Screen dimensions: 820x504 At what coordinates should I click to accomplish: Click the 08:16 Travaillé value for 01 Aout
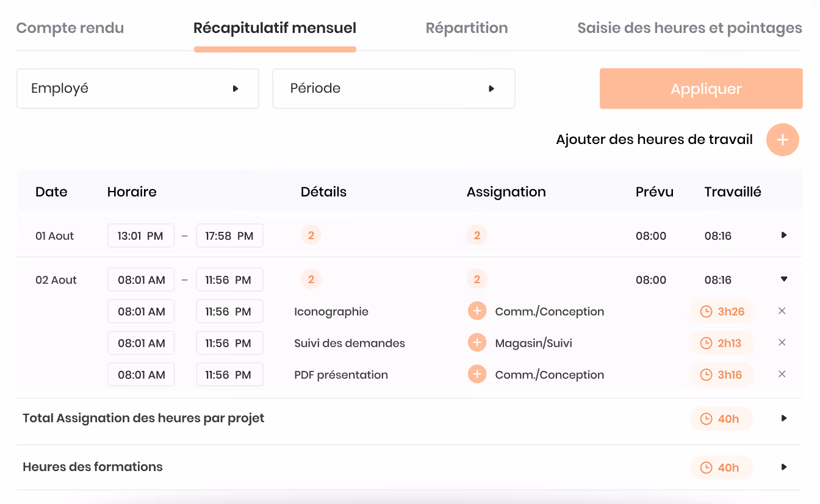[x=718, y=236]
